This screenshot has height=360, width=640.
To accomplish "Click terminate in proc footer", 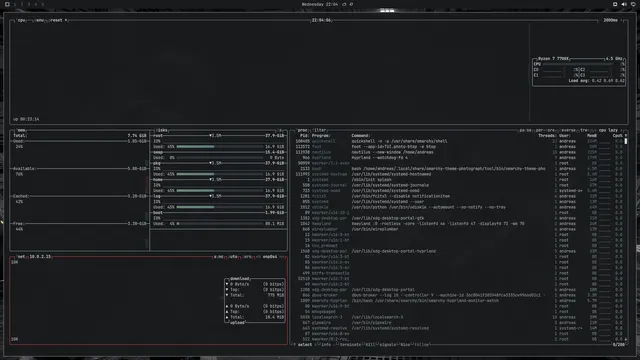I will coord(351,344).
